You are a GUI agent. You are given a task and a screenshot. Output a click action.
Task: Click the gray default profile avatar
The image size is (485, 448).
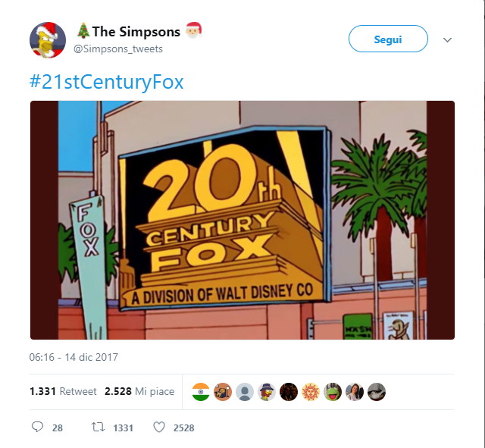coord(245,392)
